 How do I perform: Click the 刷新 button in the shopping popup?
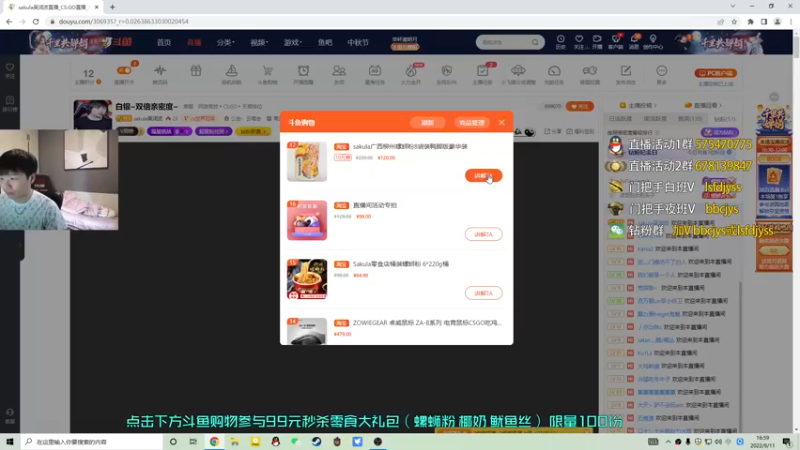click(x=427, y=122)
